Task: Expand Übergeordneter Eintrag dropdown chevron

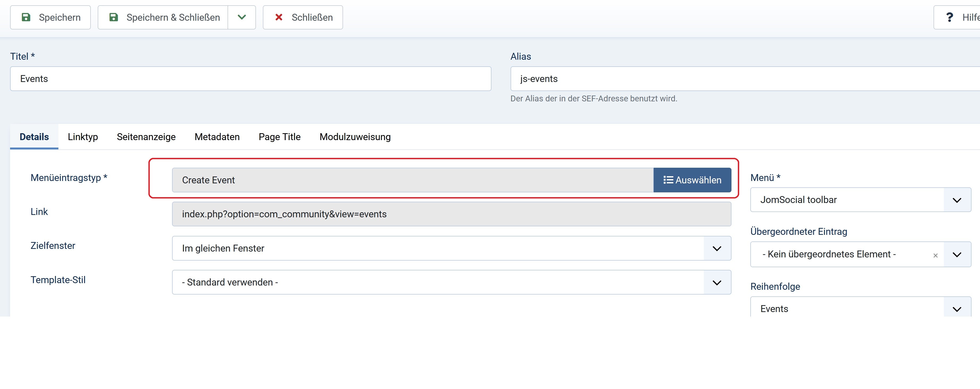Action: [x=956, y=254]
